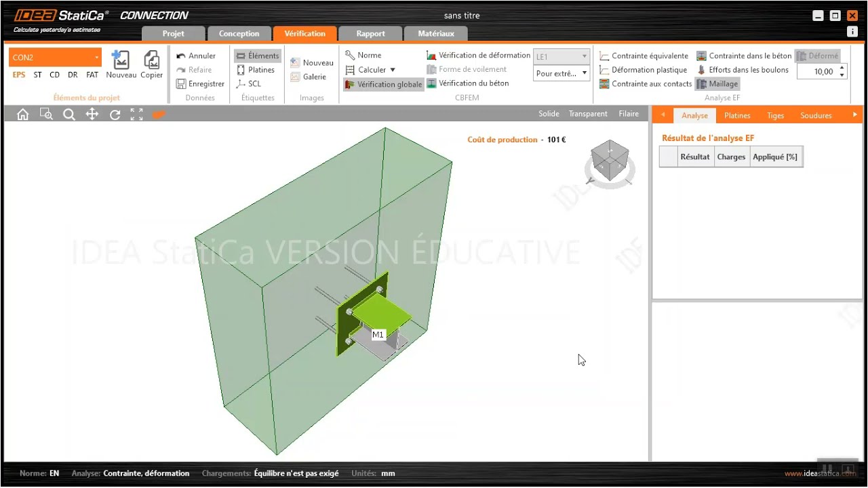Open the LE1 load effect dropdown
The width and height of the screenshot is (868, 488).
click(561, 57)
